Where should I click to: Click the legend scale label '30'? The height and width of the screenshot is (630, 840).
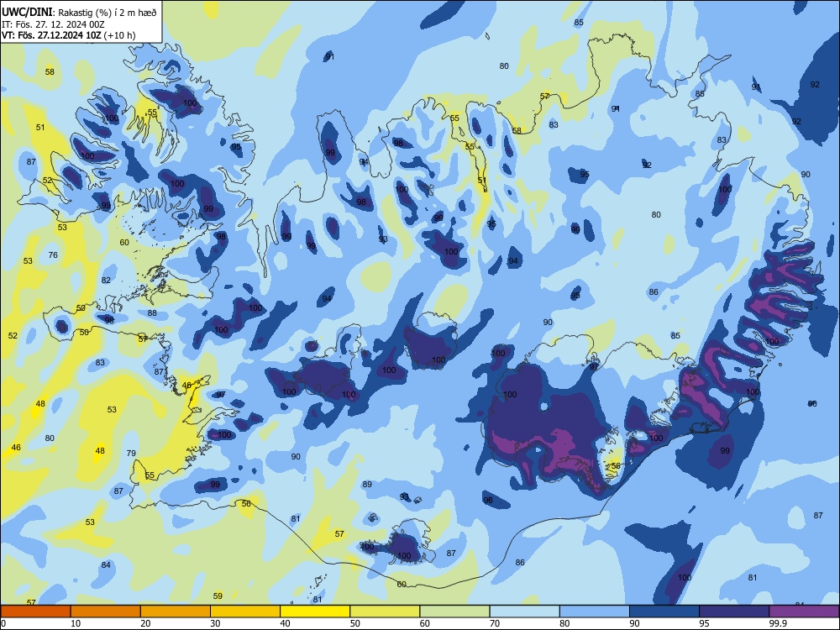[215, 623]
